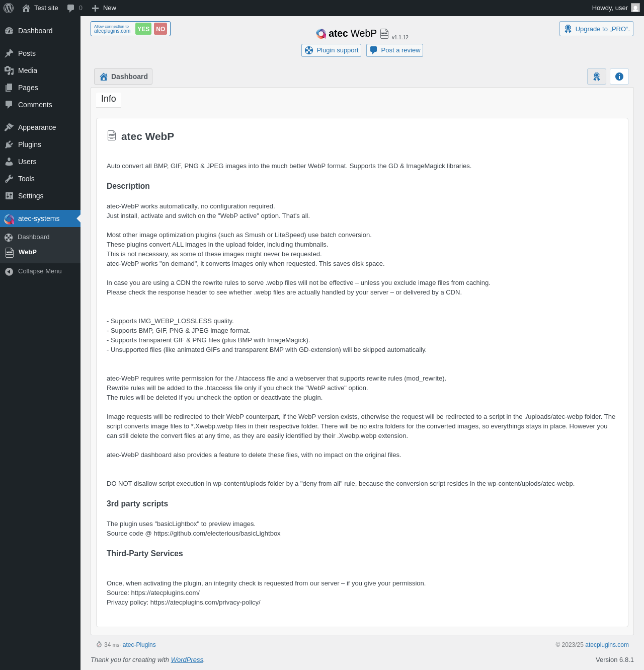
Task: Open the blue info icon button
Action: tap(619, 77)
